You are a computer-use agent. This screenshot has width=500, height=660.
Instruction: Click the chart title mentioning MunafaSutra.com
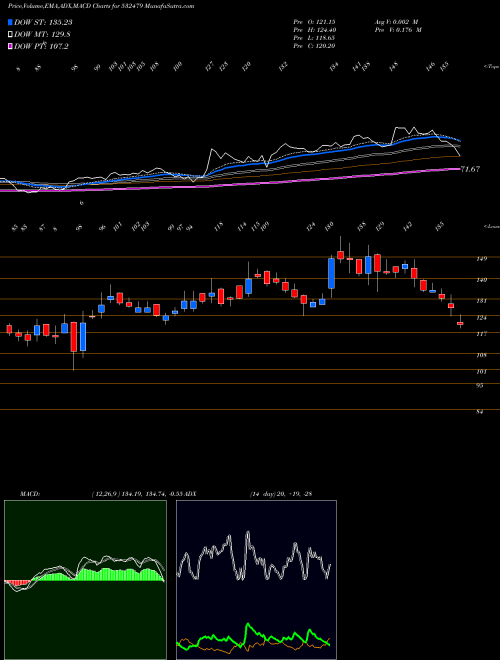tap(101, 7)
